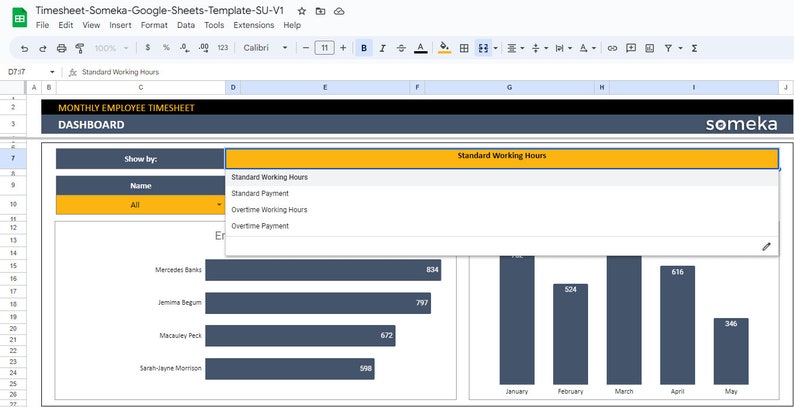The image size is (794, 407).
Task: Toggle strikethrough formatting
Action: click(402, 48)
